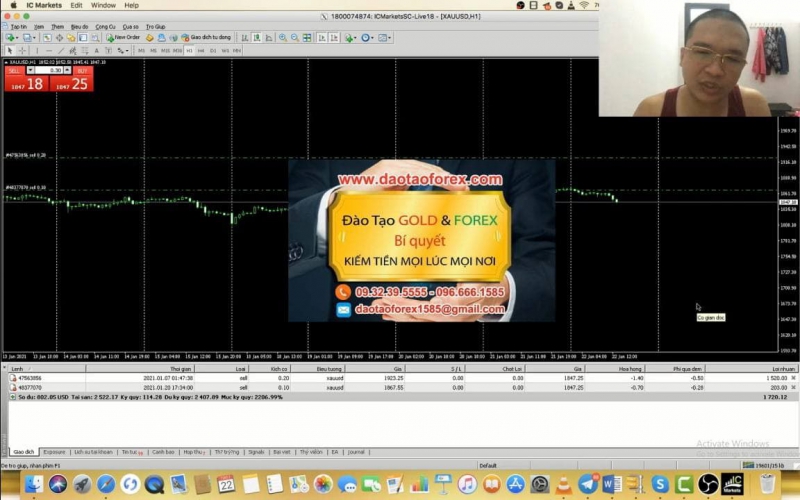Open the templates dropdown

pyautogui.click(x=385, y=38)
